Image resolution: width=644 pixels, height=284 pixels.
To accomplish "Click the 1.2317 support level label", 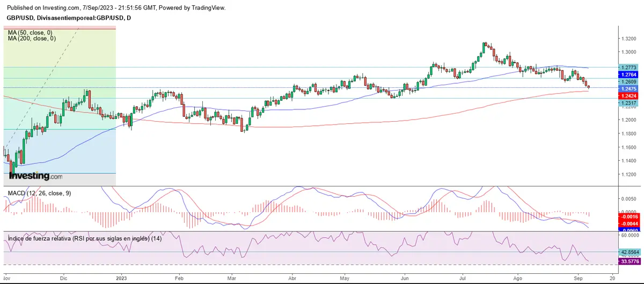I will (x=628, y=103).
